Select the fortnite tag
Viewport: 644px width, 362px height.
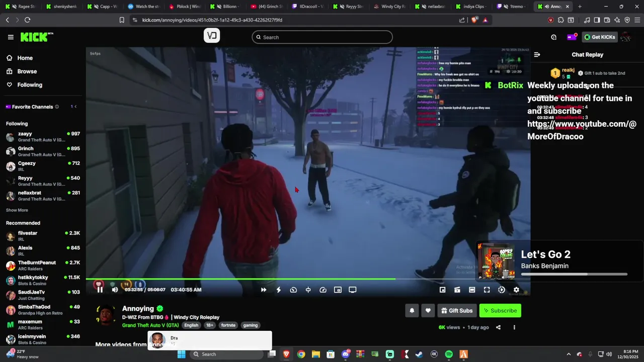tap(228, 325)
